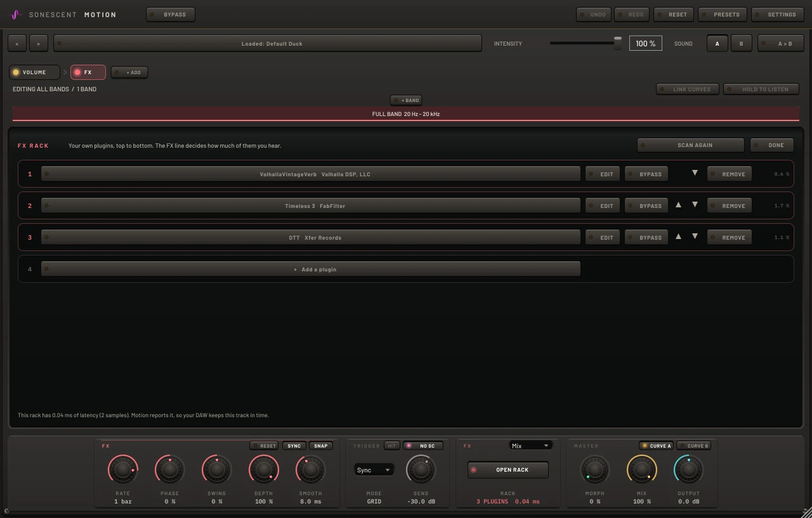The height and width of the screenshot is (518, 812).
Task: Bypass the Timeless 3 plugin
Action: pos(646,206)
